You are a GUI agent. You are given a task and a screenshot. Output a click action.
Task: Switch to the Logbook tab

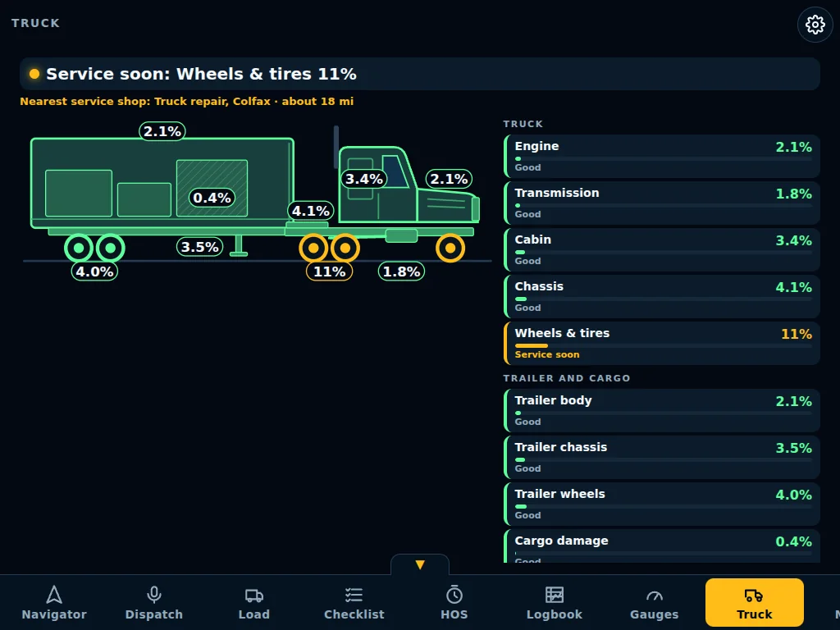click(555, 602)
